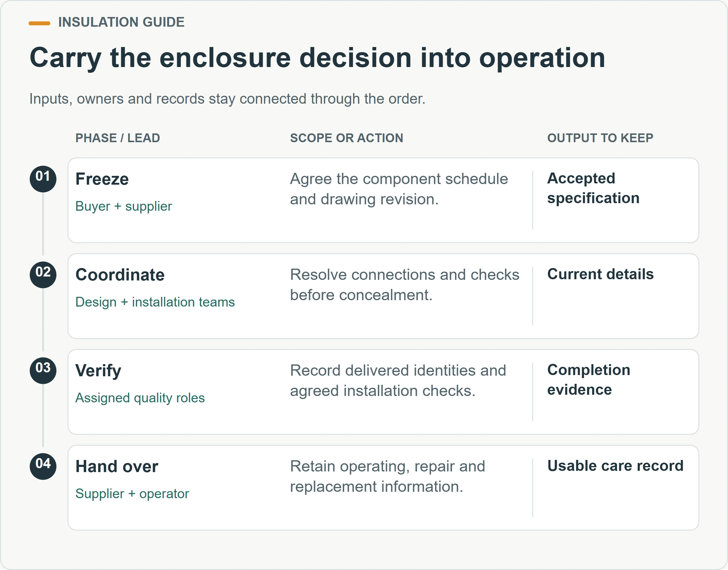Screen dimensions: 728x570
Task: Select the 'Freeze' phase heading
Action: coord(102,179)
